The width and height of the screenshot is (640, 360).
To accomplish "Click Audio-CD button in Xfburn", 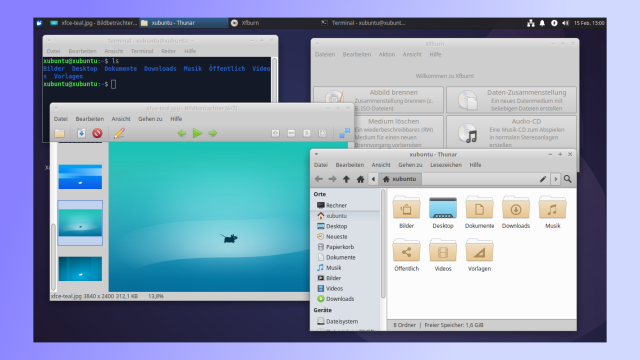I will [x=511, y=132].
